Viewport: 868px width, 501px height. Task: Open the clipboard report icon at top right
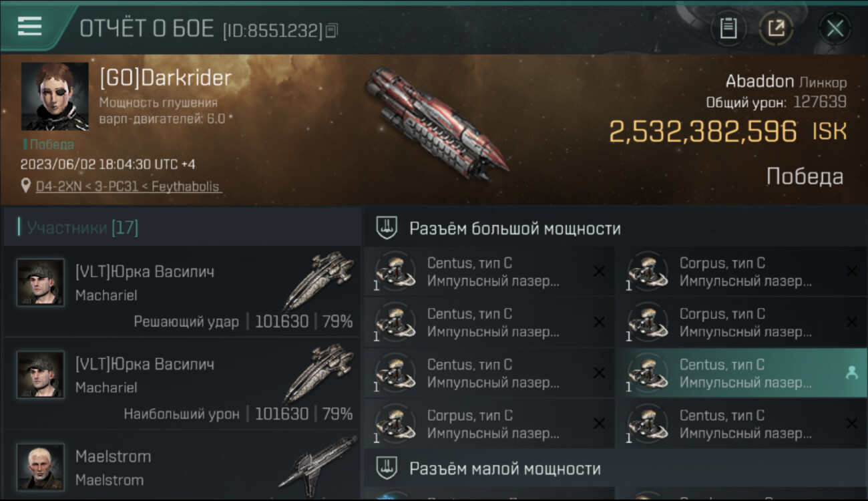coord(728,28)
